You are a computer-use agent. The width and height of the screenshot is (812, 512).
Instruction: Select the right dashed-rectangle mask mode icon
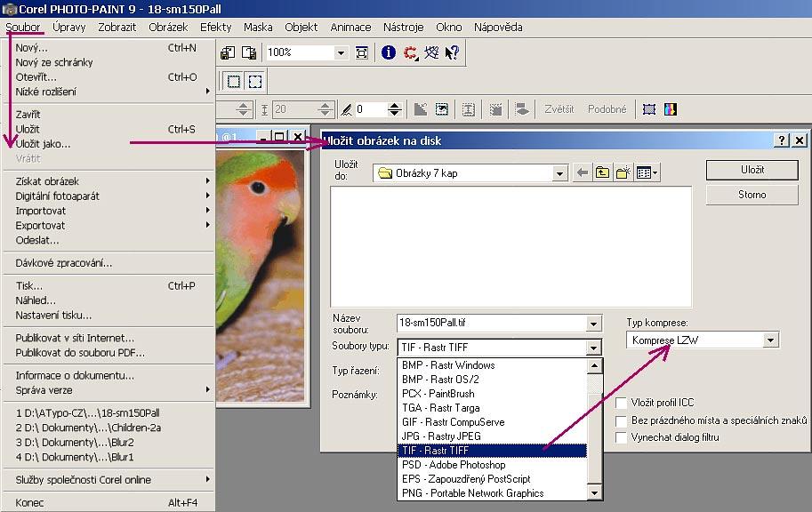tap(254, 81)
